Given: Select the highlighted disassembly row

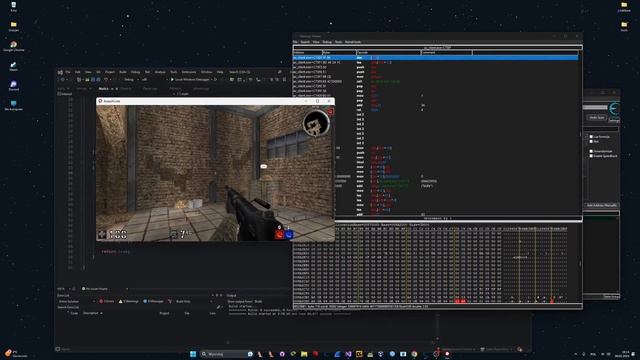Looking at the screenshot, I should click(x=436, y=58).
